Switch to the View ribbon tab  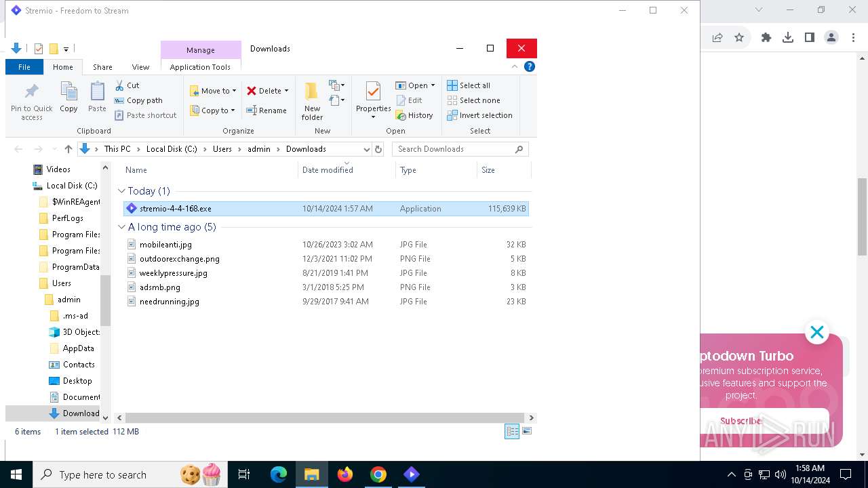(x=140, y=67)
